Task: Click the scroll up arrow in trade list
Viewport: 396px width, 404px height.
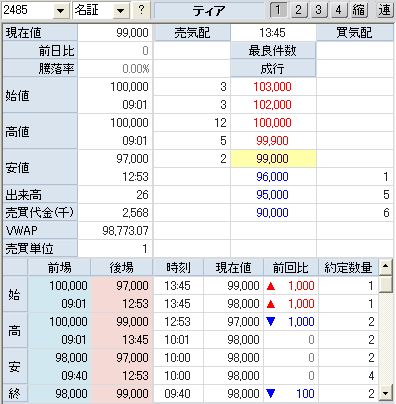Action: (386, 266)
